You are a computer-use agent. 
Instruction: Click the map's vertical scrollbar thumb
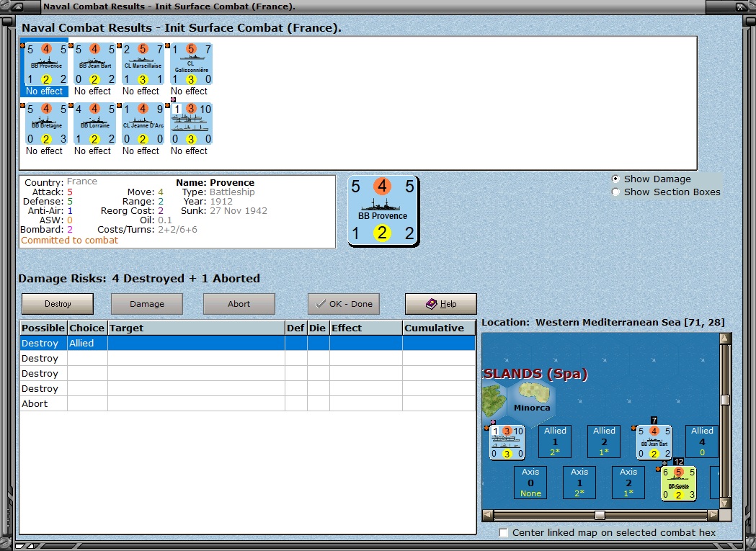coord(725,400)
